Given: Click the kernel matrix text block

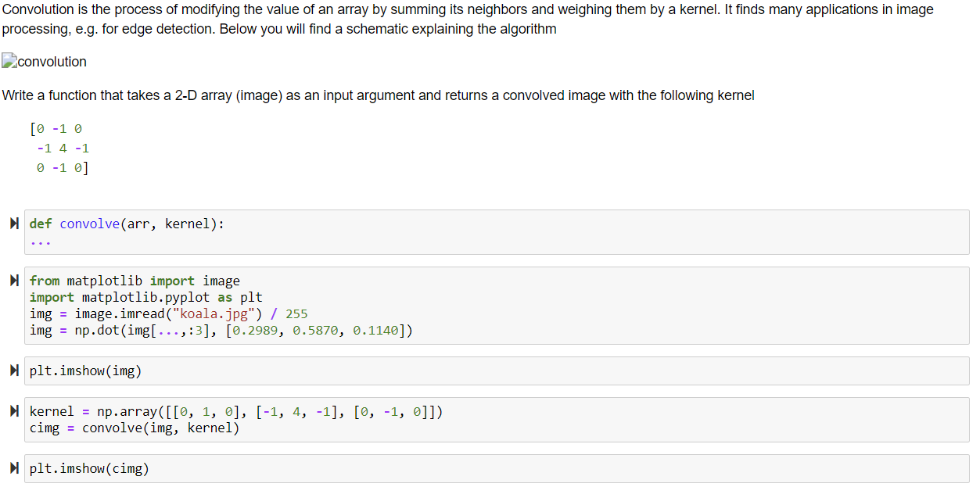Looking at the screenshot, I should (63, 148).
